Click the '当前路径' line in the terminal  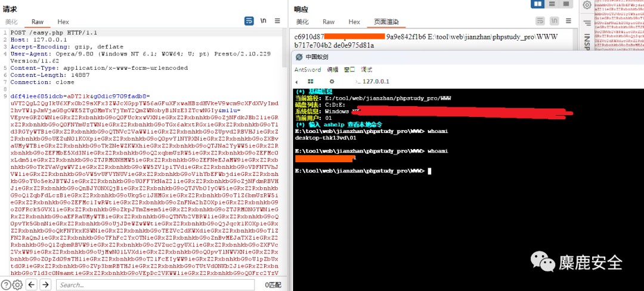(373, 98)
